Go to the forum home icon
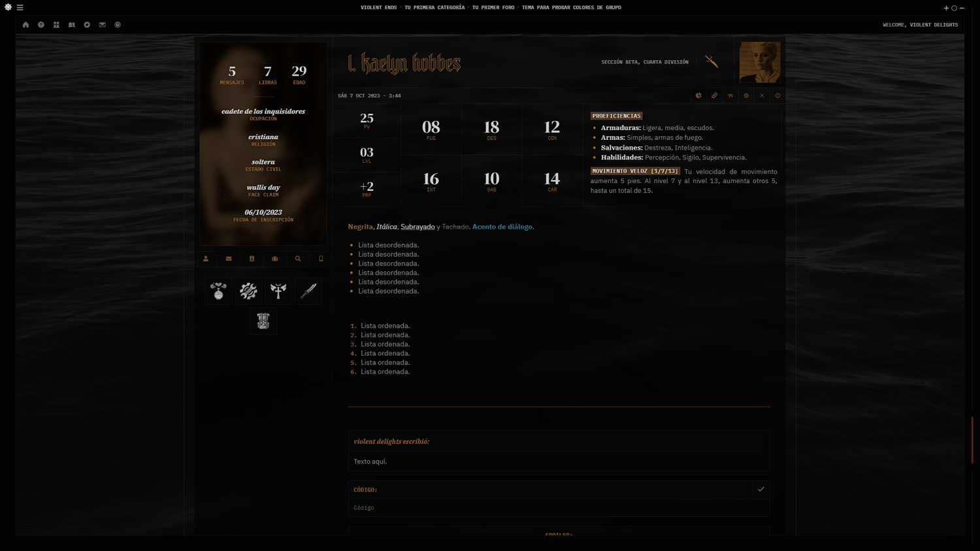 coord(25,25)
